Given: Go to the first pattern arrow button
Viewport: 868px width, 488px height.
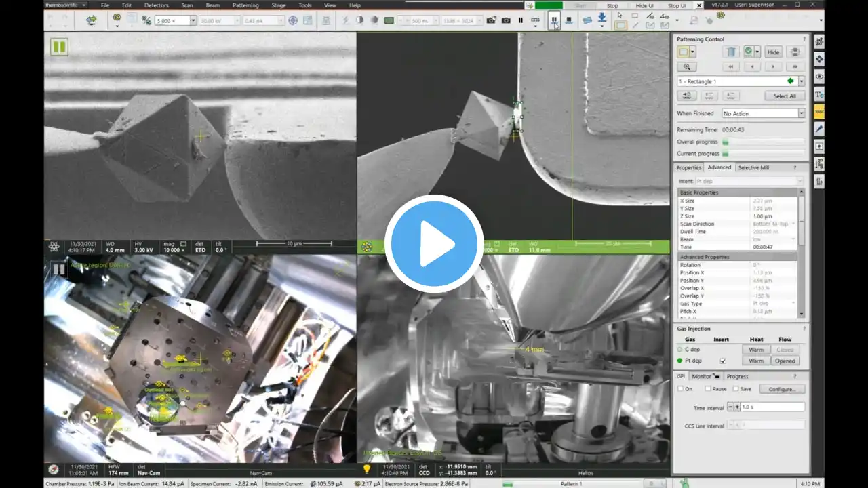Looking at the screenshot, I should pyautogui.click(x=730, y=66).
